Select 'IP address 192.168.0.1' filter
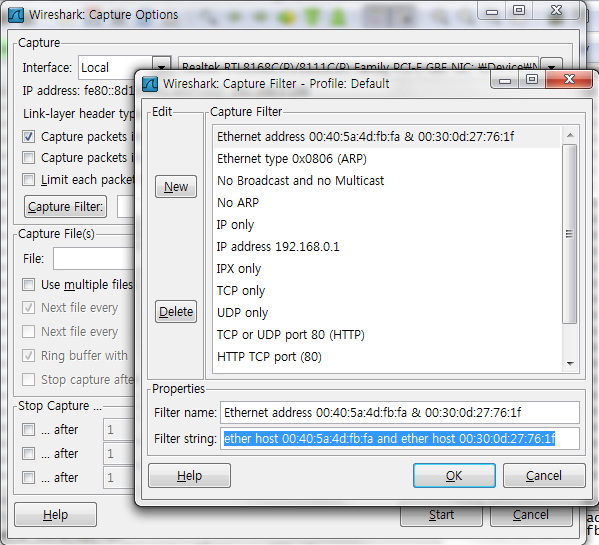The image size is (599, 545). pos(387,247)
